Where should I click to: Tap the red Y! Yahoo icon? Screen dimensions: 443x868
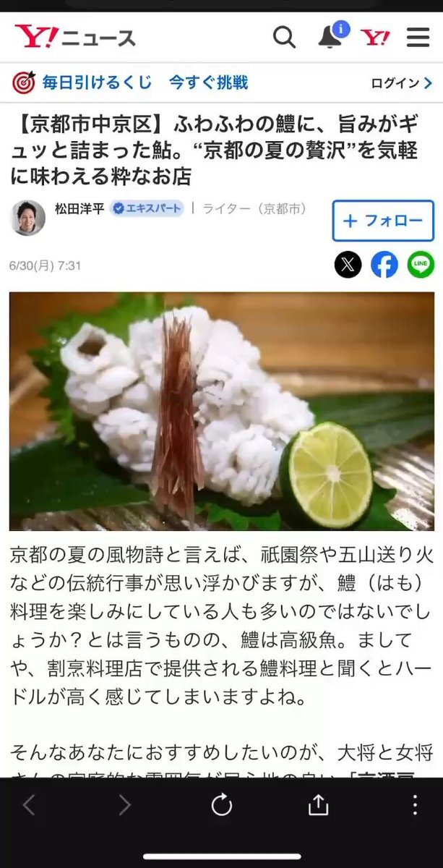click(375, 38)
